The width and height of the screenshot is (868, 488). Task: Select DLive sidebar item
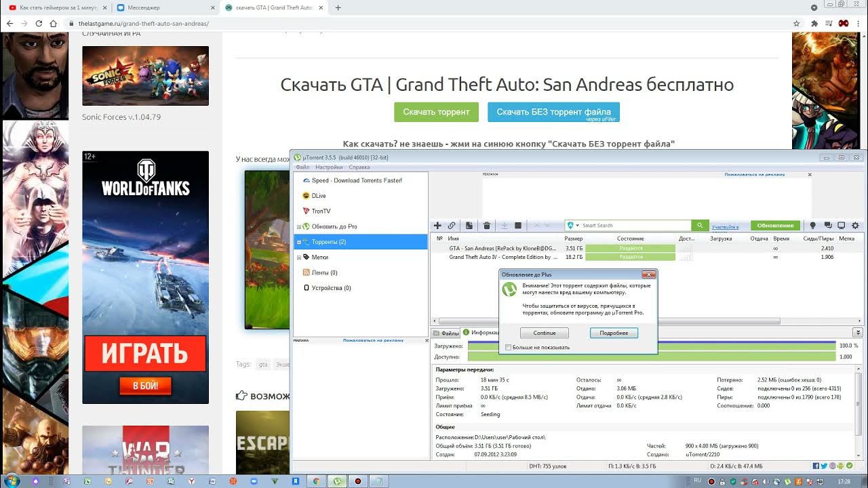(x=314, y=196)
